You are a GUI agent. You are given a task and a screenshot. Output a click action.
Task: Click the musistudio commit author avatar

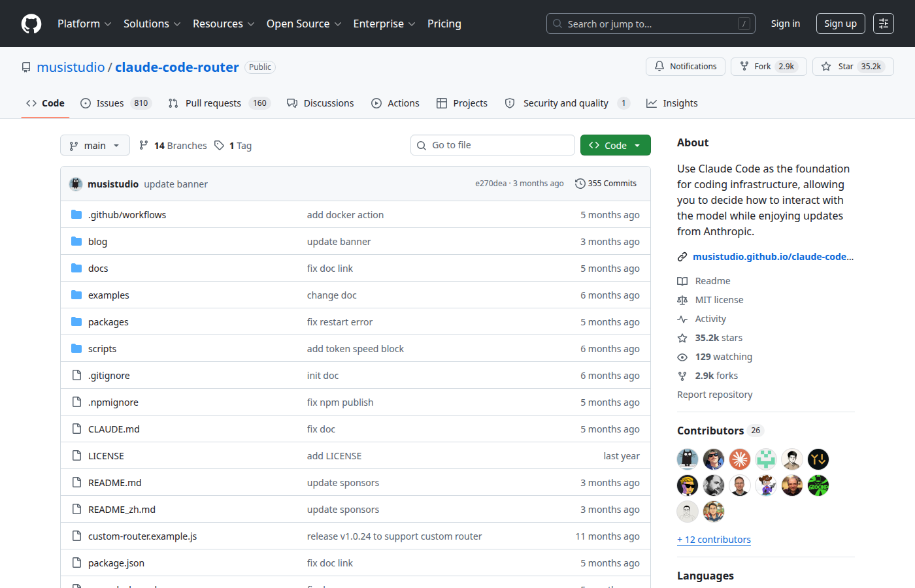[76, 184]
